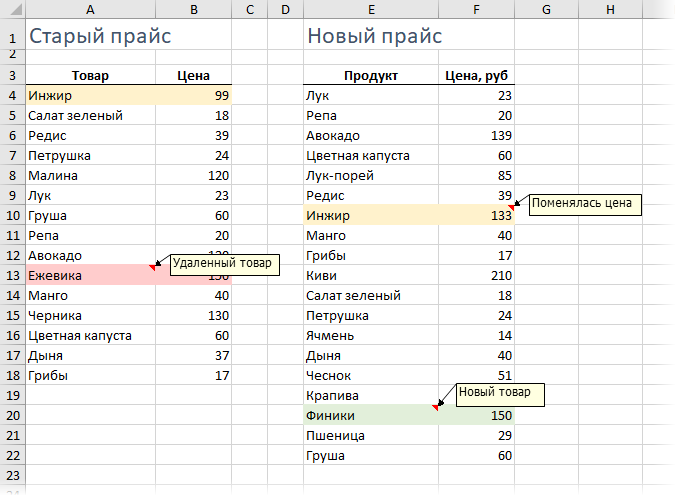The width and height of the screenshot is (676, 496).
Task: Select price 85 in column F
Action: pos(476,176)
